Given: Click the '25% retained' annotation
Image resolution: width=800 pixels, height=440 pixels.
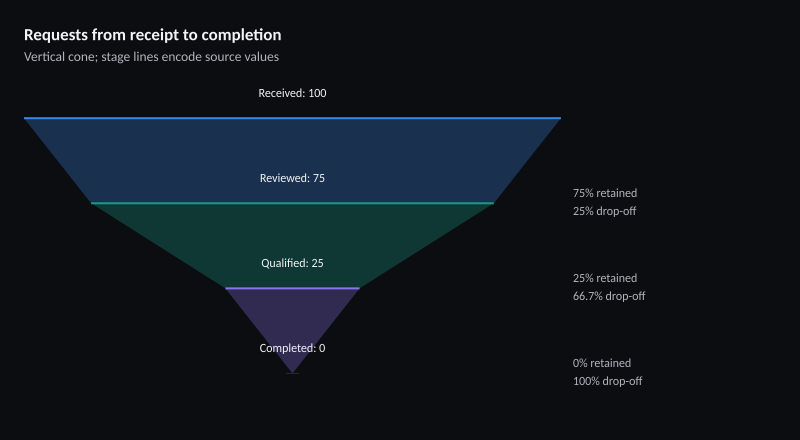Looking at the screenshot, I should tap(605, 278).
